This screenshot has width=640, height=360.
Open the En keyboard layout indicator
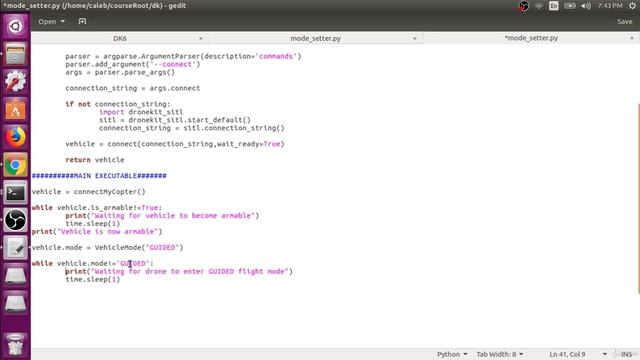pos(553,6)
